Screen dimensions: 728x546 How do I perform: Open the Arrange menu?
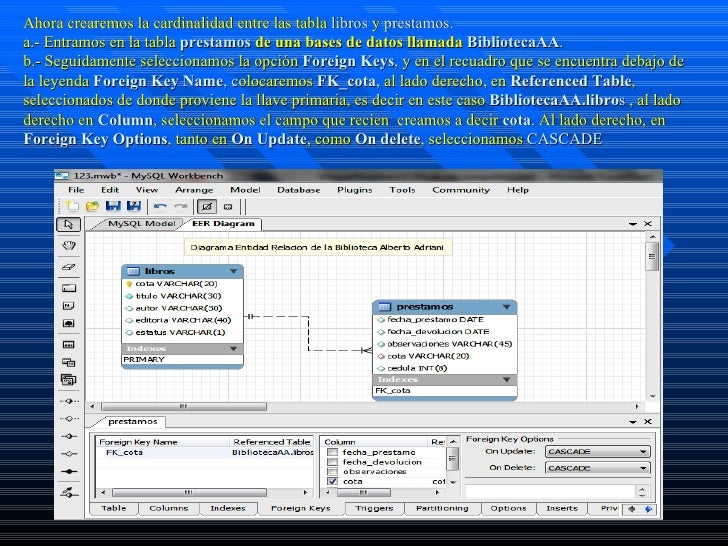pos(194,190)
